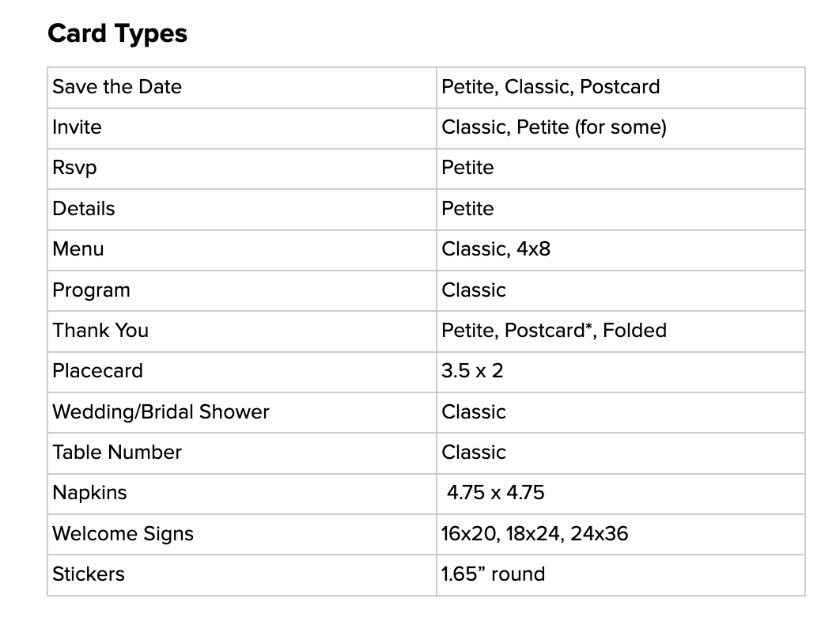The image size is (840, 625).
Task: Click the Classic, 4x8 cell
Action: (x=496, y=249)
